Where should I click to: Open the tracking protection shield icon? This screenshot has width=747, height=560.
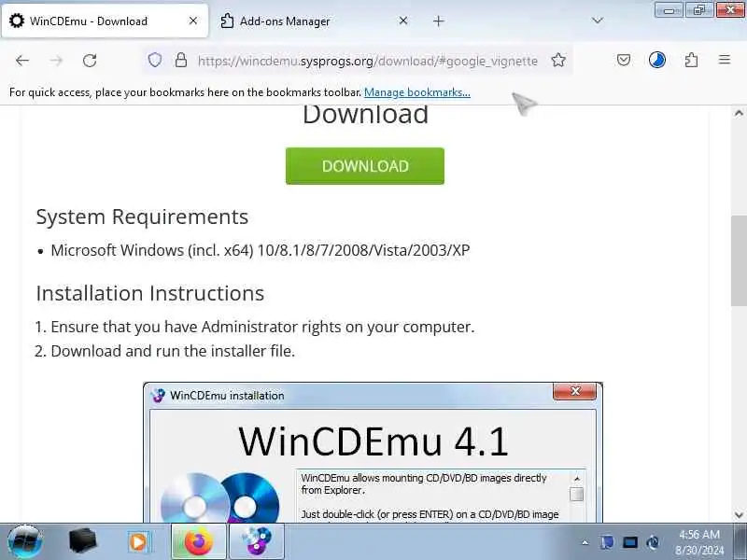click(x=155, y=60)
